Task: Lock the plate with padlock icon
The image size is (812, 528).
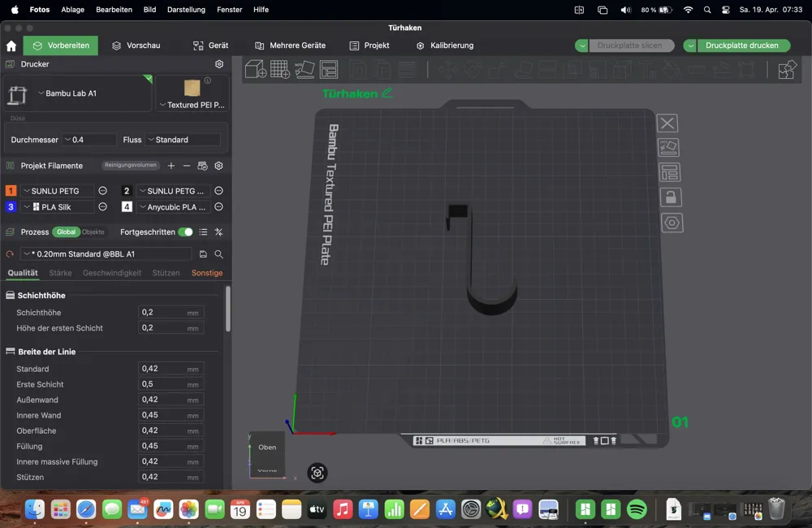Action: click(x=671, y=197)
